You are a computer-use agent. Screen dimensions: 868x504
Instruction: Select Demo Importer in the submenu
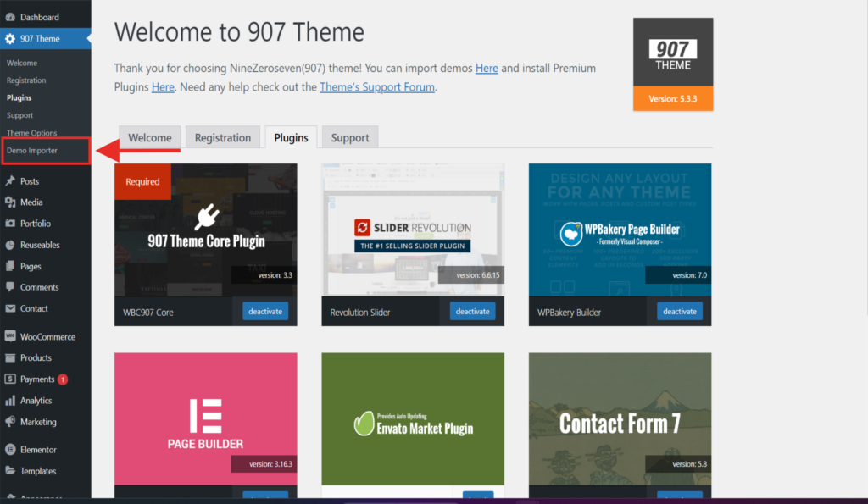coord(32,151)
